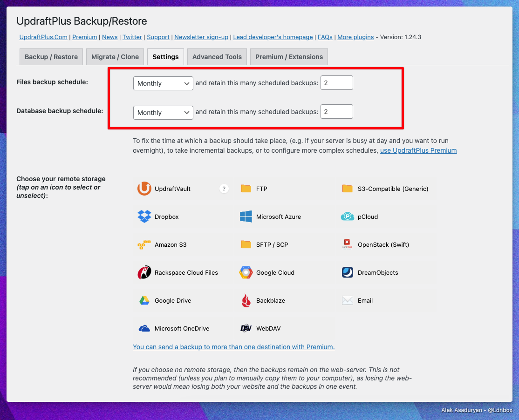Choose the FTP folder icon
Screen dimensions: 519x420
(246, 189)
